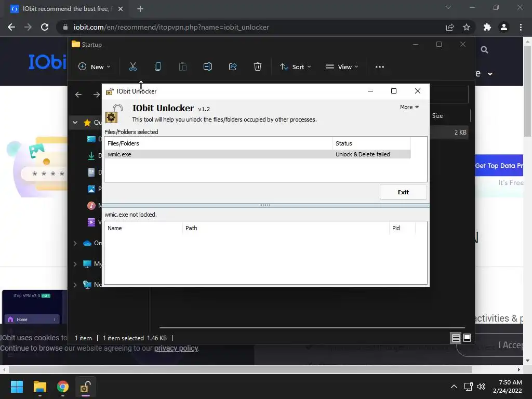Bookmark this page with the star icon
Viewport: 532px width, 399px height.
point(467,27)
